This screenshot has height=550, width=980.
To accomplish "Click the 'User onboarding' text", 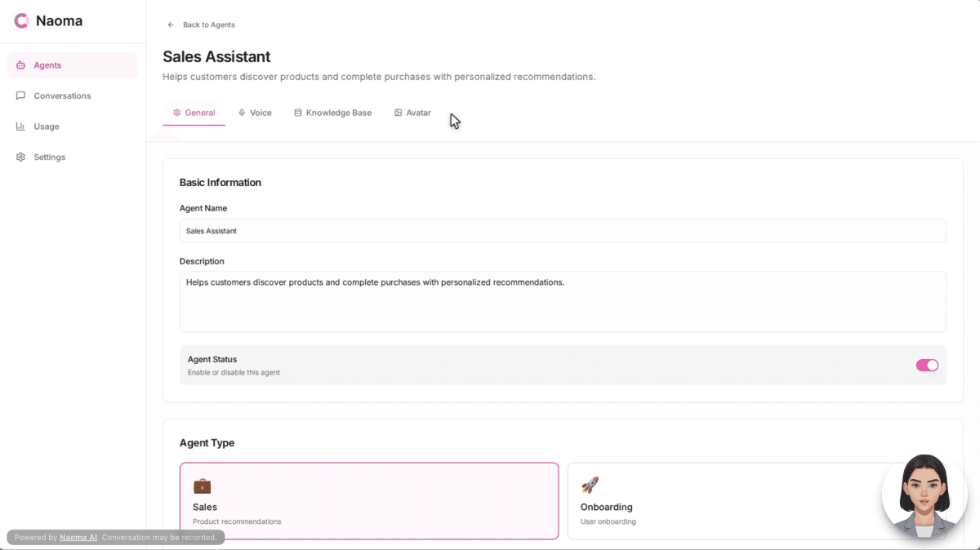I will click(x=608, y=521).
